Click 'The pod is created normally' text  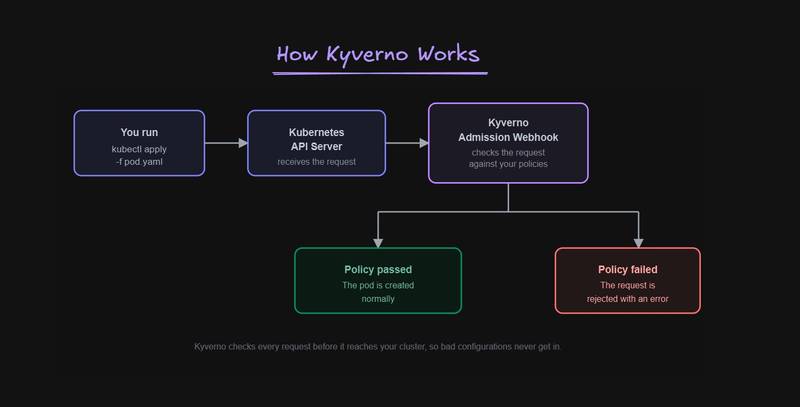(x=378, y=292)
